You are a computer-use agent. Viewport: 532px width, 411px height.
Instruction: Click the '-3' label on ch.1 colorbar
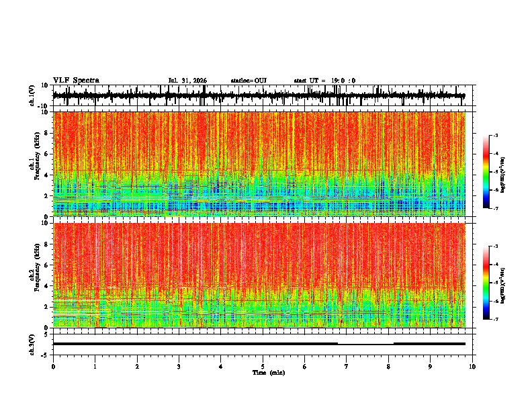point(495,135)
